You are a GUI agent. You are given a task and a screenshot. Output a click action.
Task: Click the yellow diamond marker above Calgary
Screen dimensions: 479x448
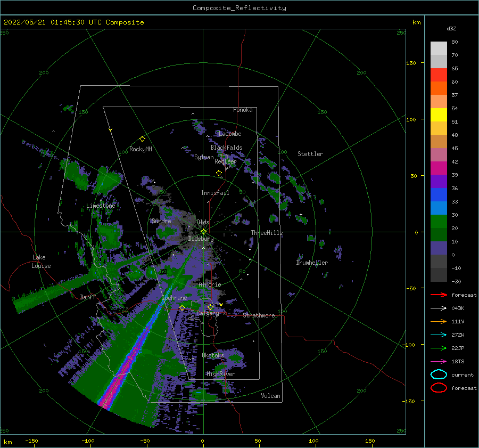pyautogui.click(x=210, y=307)
